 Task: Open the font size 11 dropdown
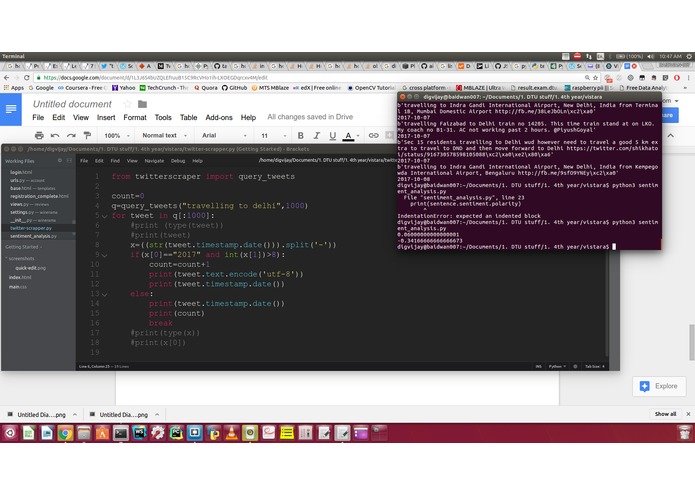pos(273,135)
